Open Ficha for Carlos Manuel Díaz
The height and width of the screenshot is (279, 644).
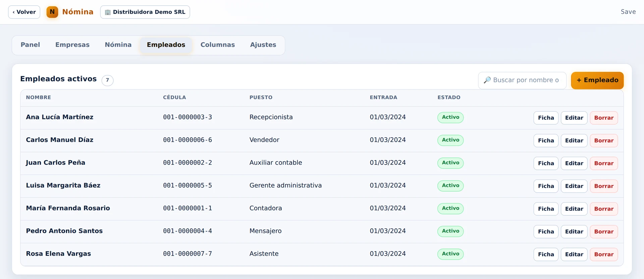546,141
